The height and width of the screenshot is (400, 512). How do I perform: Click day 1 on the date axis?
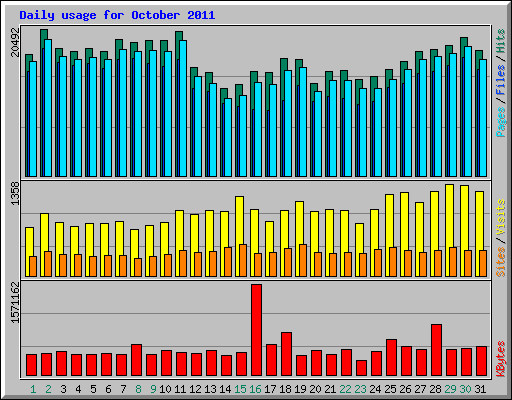pos(33,389)
